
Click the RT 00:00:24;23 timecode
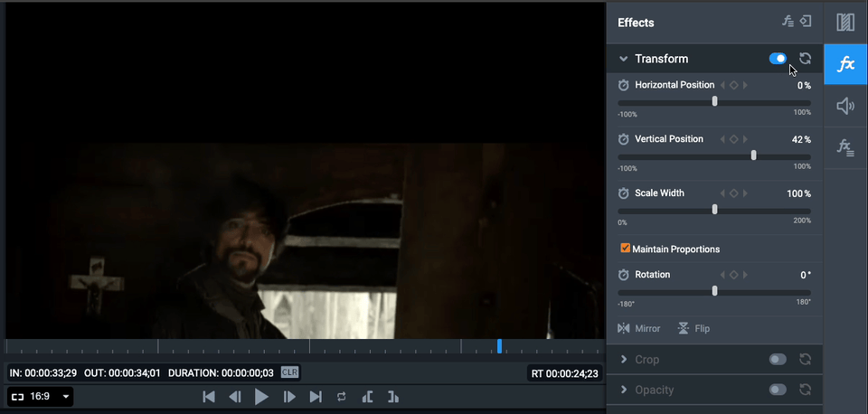pyautogui.click(x=564, y=373)
